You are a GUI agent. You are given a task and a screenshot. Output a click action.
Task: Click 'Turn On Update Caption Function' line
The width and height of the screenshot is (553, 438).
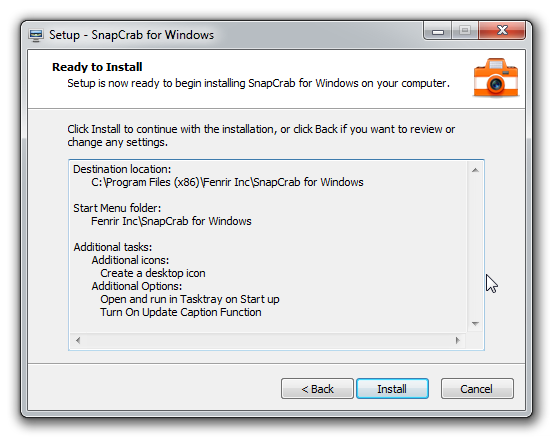(181, 312)
